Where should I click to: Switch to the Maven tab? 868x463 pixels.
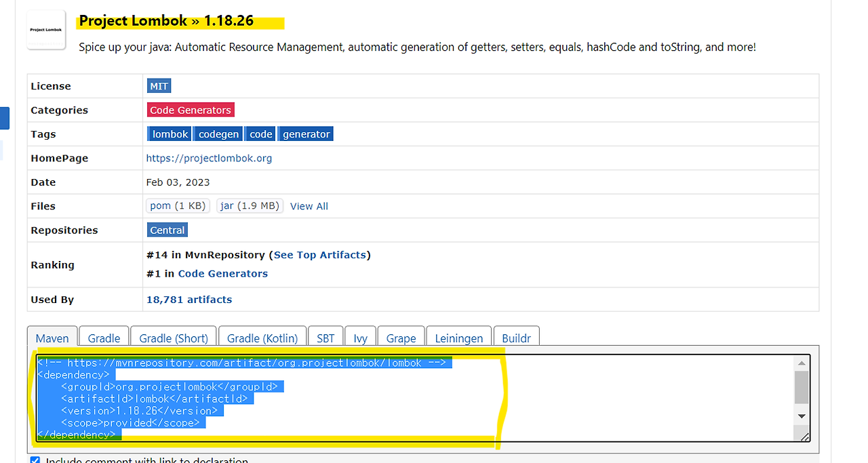[x=52, y=338]
